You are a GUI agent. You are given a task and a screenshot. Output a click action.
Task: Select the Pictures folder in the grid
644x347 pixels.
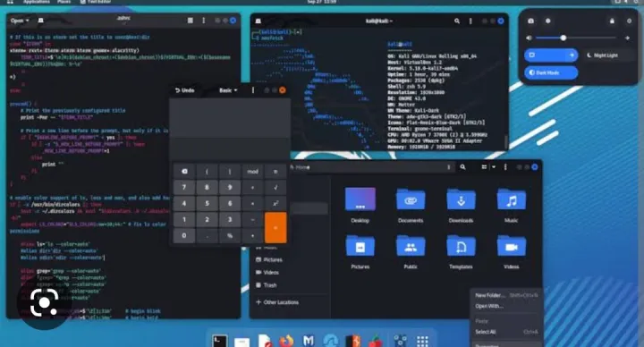[x=360, y=246]
